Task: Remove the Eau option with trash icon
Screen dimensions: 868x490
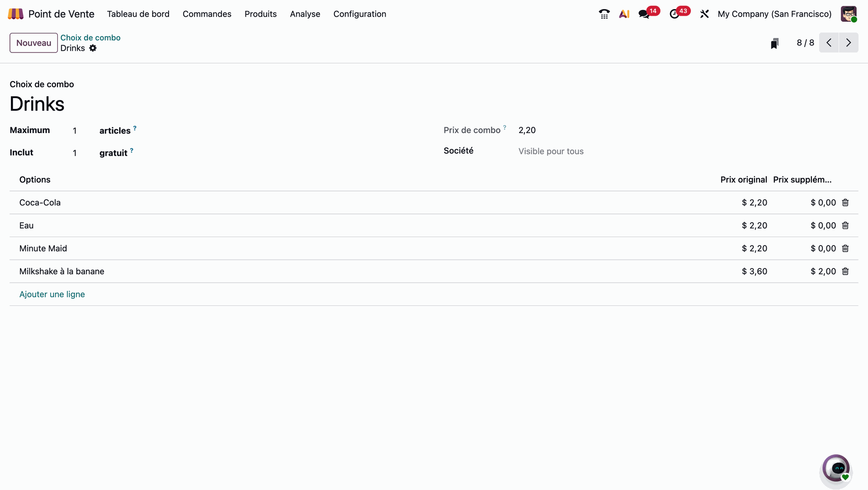Action: pyautogui.click(x=845, y=226)
